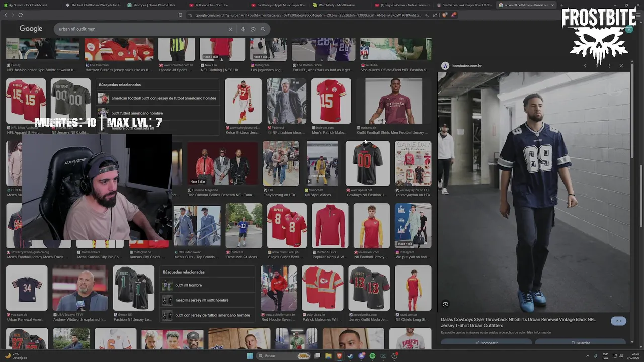644x362 pixels.
Task: Go back with browser back arrow
Action: (x=6, y=15)
